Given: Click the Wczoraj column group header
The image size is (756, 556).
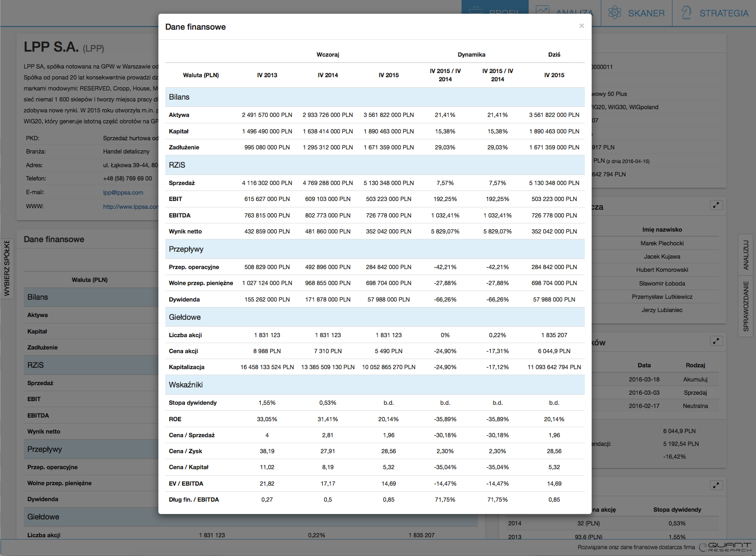Looking at the screenshot, I should pos(328,54).
